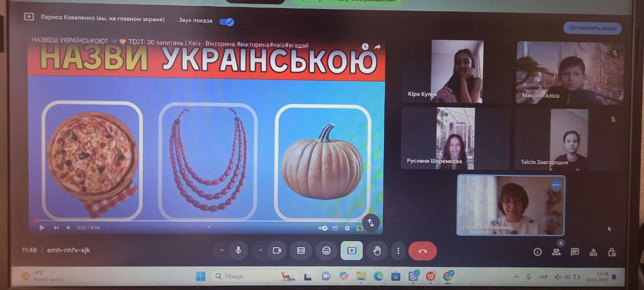This screenshot has height=290, width=644.
Task: Open host controls lock icon
Action: (x=612, y=252)
